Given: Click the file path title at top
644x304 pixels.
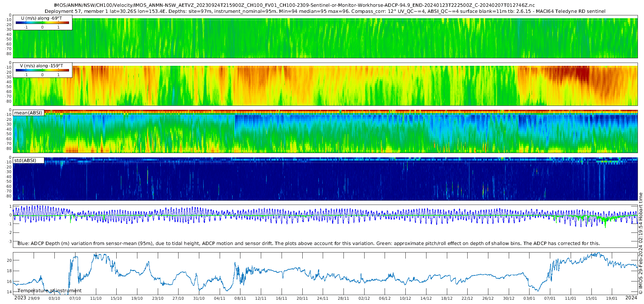Looking at the screenshot, I should [x=289, y=5].
